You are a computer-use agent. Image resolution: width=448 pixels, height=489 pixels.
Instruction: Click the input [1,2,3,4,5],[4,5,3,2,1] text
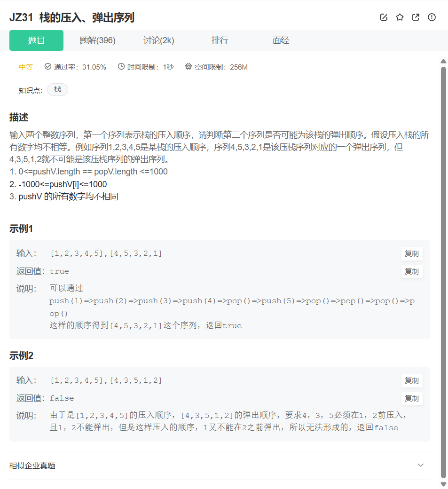(106, 253)
